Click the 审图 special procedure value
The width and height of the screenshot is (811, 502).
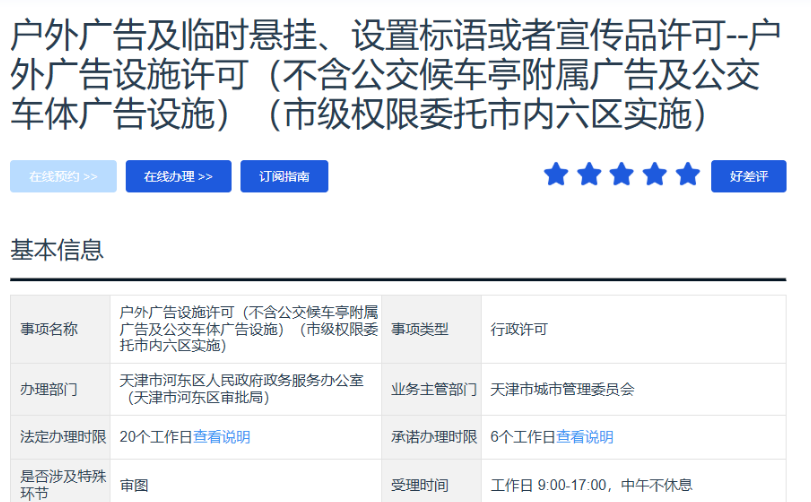tap(134, 485)
